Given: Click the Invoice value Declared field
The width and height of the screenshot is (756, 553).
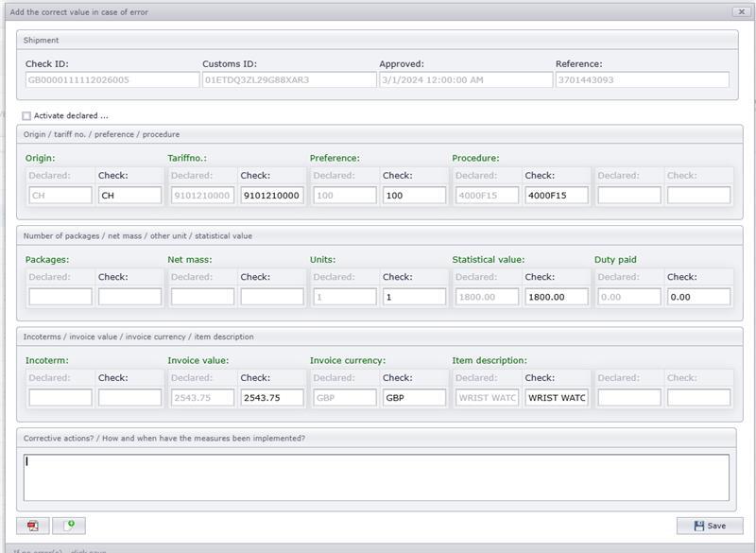Looking at the screenshot, I should coord(202,397).
